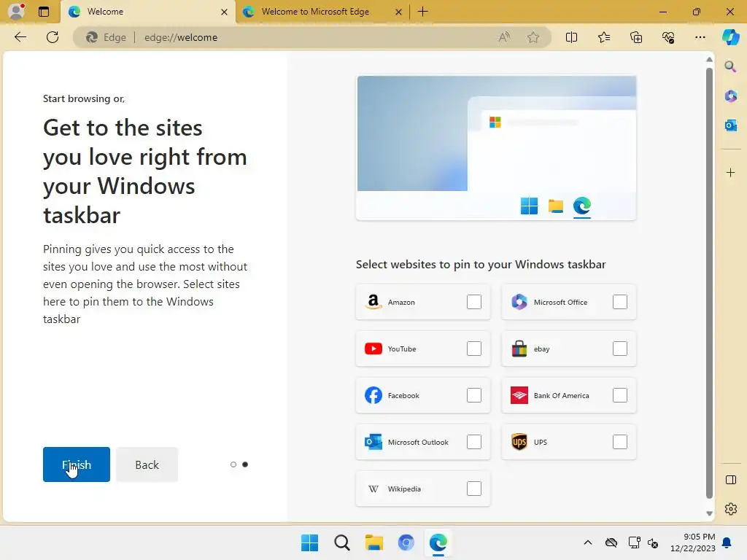Open File Explorer from taskbar
This screenshot has width=747, height=560.
coord(374,542)
